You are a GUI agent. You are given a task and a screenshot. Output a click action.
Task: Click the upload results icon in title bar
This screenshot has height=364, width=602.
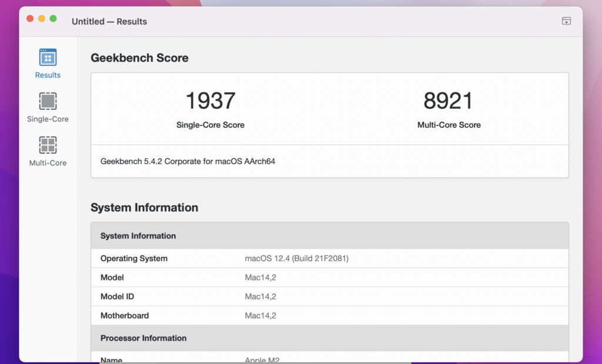(566, 21)
